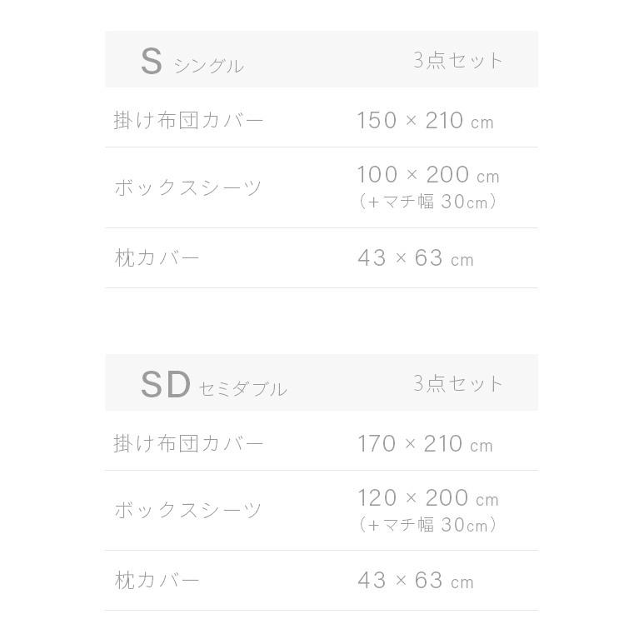Click 170 × 210 cm dimension
The width and height of the screenshot is (644, 644).
tap(425, 444)
